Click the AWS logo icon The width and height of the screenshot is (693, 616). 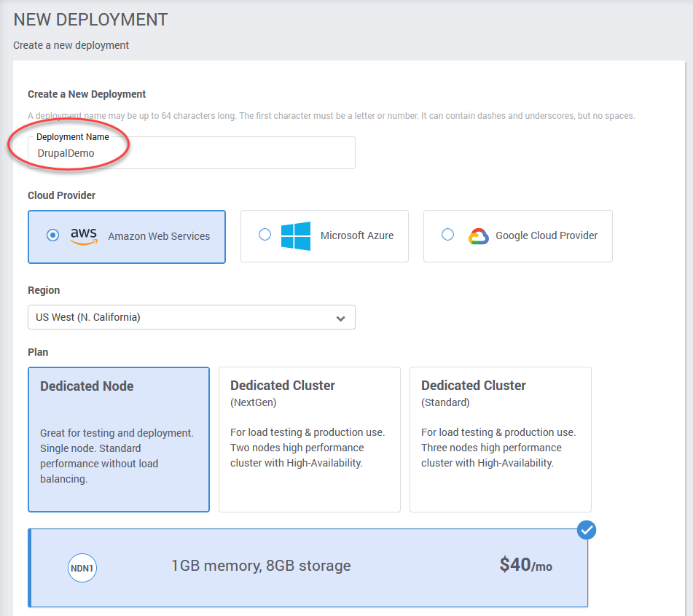point(84,235)
